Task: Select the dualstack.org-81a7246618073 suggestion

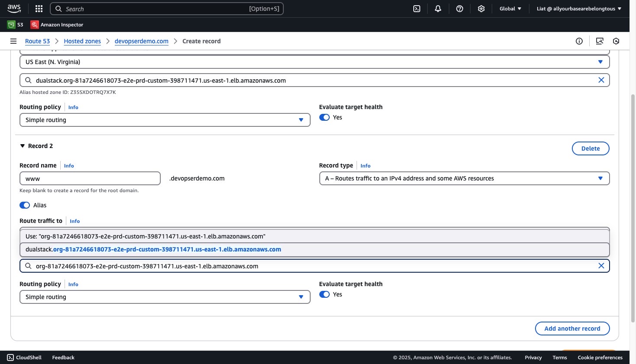Action: tap(315, 249)
